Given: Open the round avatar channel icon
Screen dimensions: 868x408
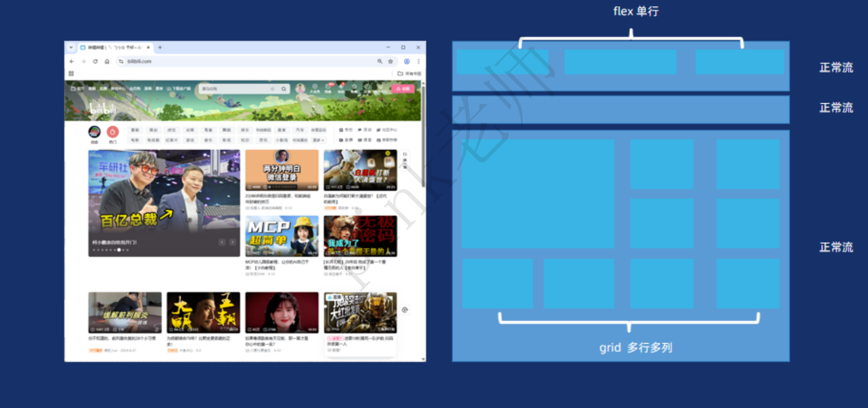Looking at the screenshot, I should 94,132.
